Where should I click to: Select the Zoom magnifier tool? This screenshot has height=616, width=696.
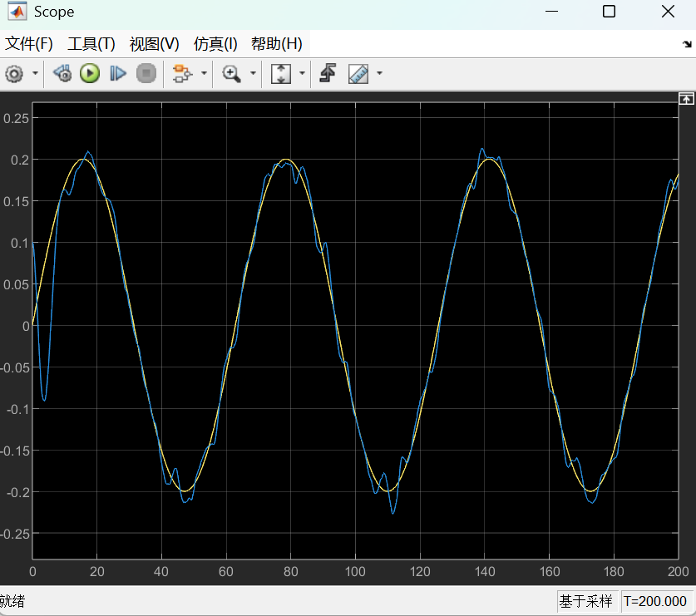click(231, 74)
